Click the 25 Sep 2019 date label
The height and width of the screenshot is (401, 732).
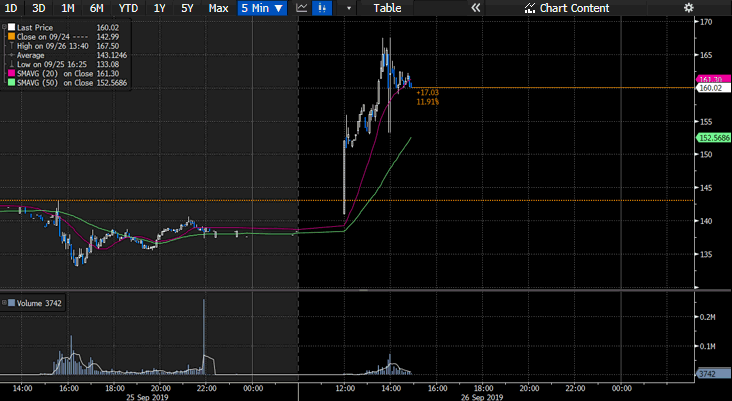147,397
